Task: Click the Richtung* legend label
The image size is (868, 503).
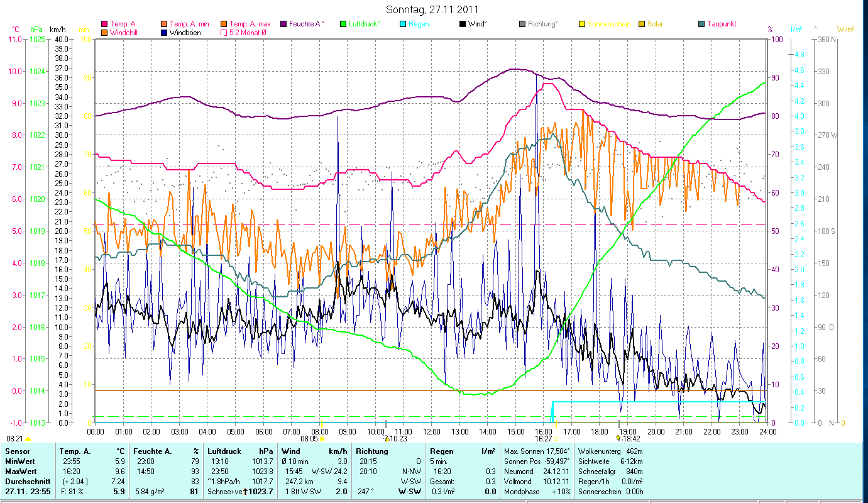Action: point(543,24)
